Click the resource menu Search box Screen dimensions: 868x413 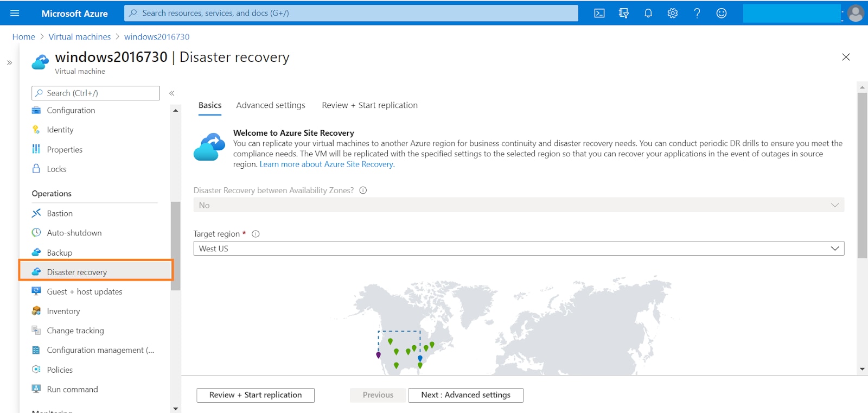coord(95,93)
